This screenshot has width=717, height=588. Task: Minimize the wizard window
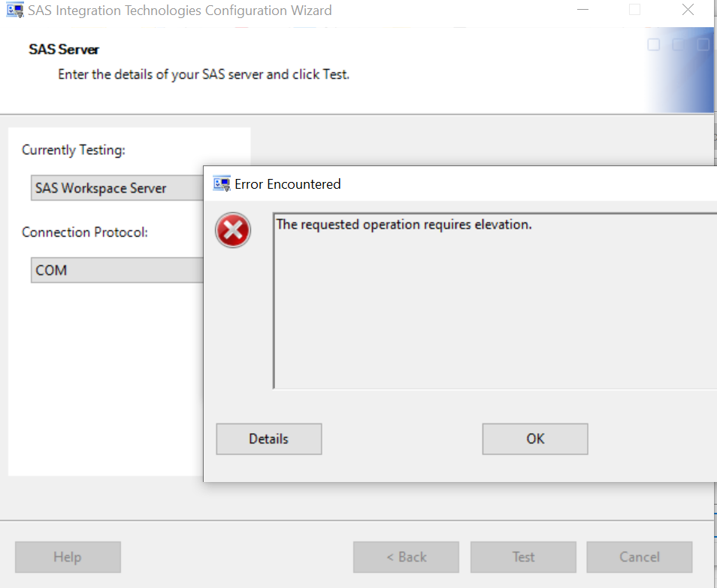pos(583,11)
